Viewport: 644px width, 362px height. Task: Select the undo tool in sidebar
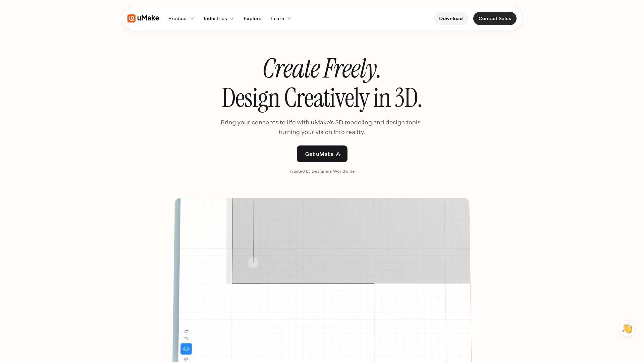(x=186, y=339)
